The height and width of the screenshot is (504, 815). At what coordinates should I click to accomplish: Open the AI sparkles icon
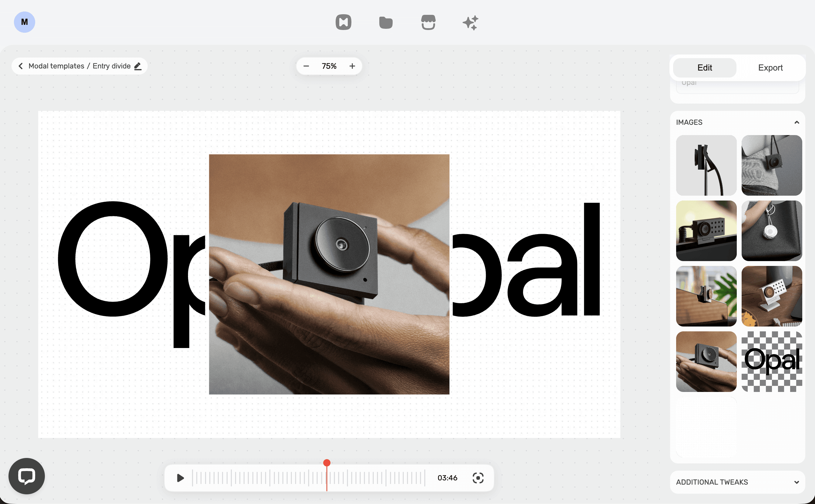pos(470,23)
